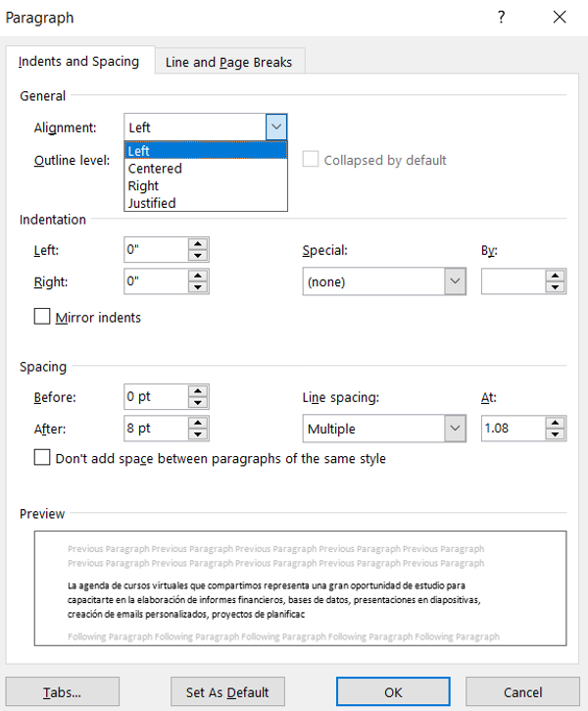Enable the Mirror indents checkbox
The height and width of the screenshot is (711, 588).
click(42, 317)
